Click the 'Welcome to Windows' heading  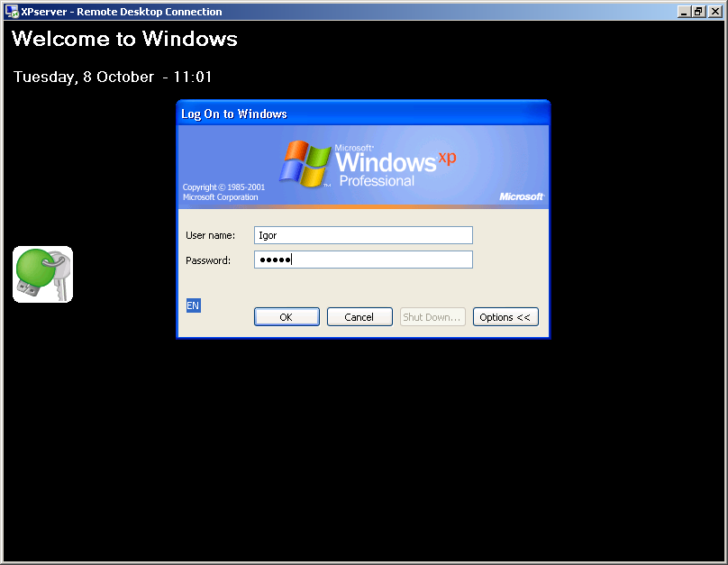(x=124, y=39)
